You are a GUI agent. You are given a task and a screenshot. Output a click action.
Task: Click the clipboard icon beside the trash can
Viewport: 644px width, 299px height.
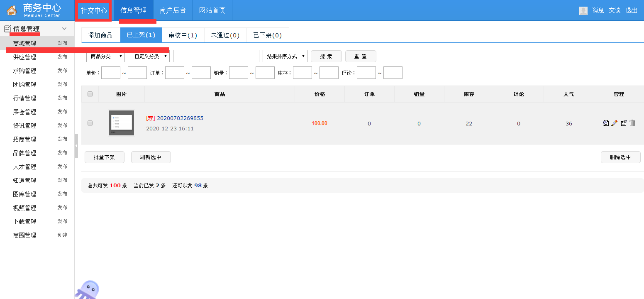[624, 123]
